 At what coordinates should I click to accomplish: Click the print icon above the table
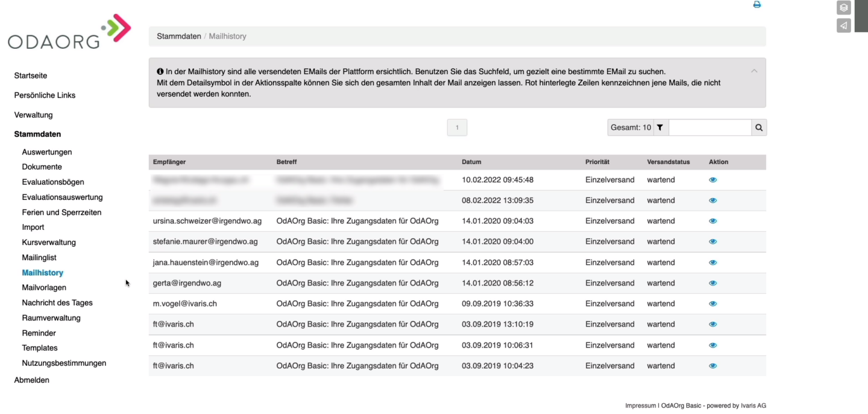click(x=757, y=4)
